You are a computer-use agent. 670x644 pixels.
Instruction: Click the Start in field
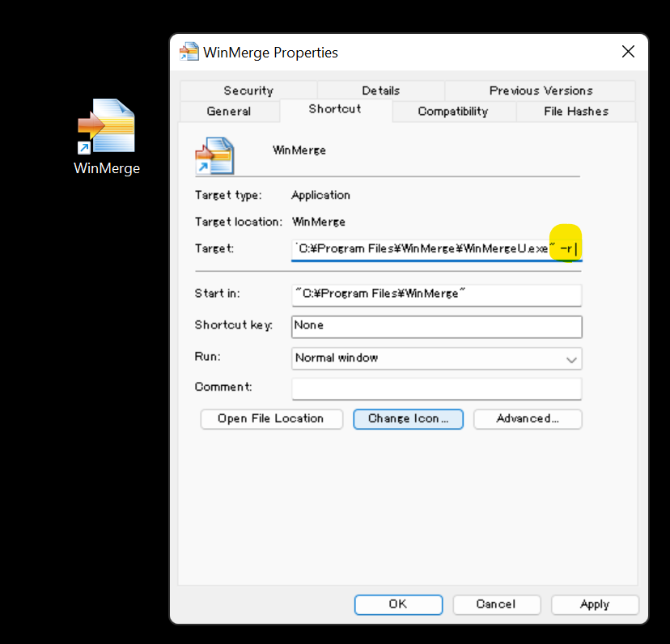pos(436,294)
